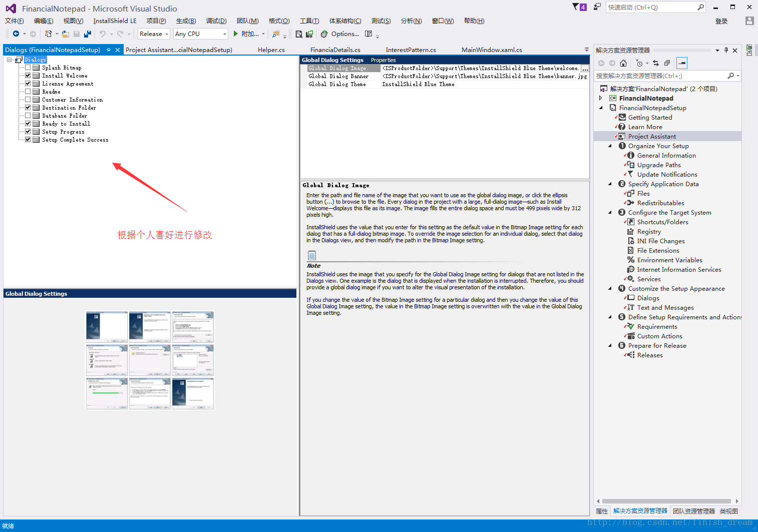Click the InstallShield build toolbar icon

pyautogui.click(x=309, y=34)
